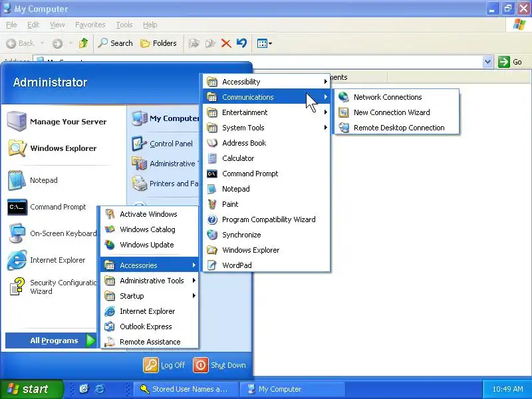
Task: Open the Favorites menu
Action: point(90,25)
